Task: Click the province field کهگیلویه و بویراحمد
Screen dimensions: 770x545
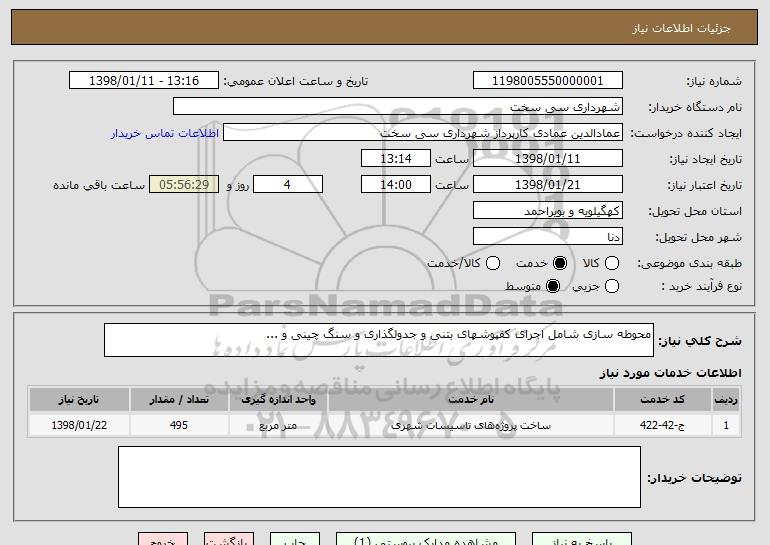Action: tap(548, 211)
